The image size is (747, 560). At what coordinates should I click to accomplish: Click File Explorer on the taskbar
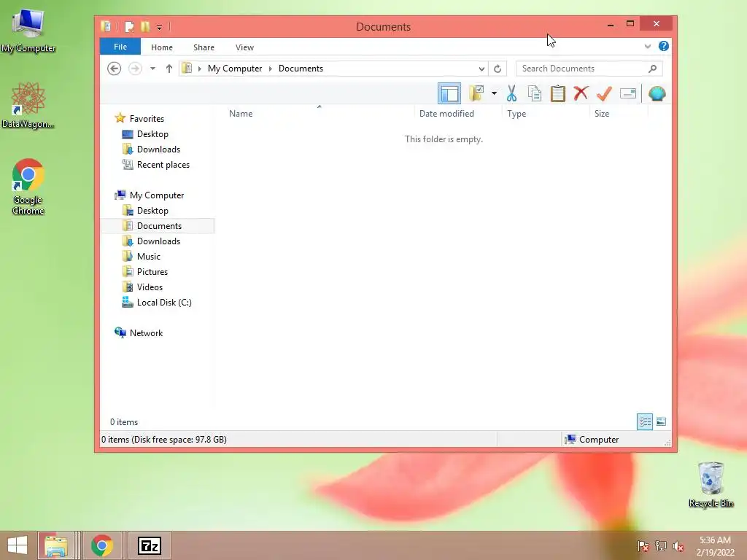(x=55, y=545)
